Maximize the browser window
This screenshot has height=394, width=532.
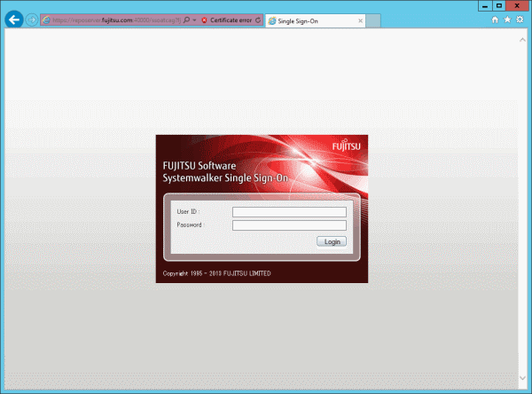tap(498, 6)
